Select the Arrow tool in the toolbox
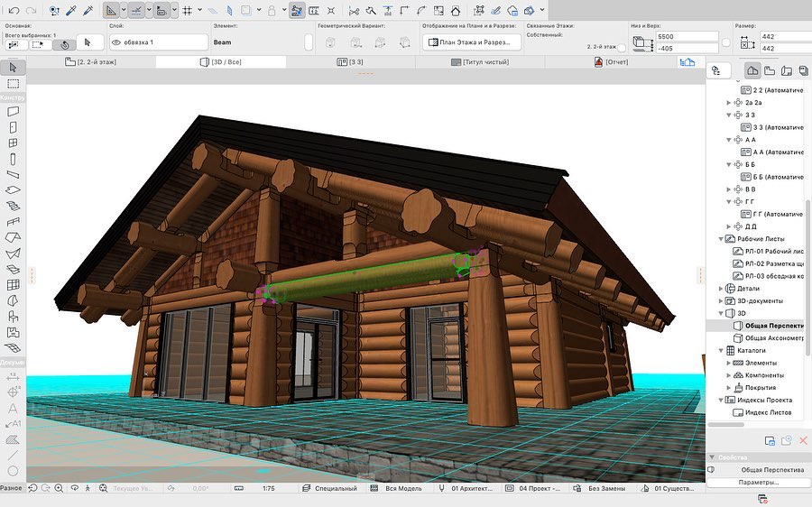 click(13, 67)
